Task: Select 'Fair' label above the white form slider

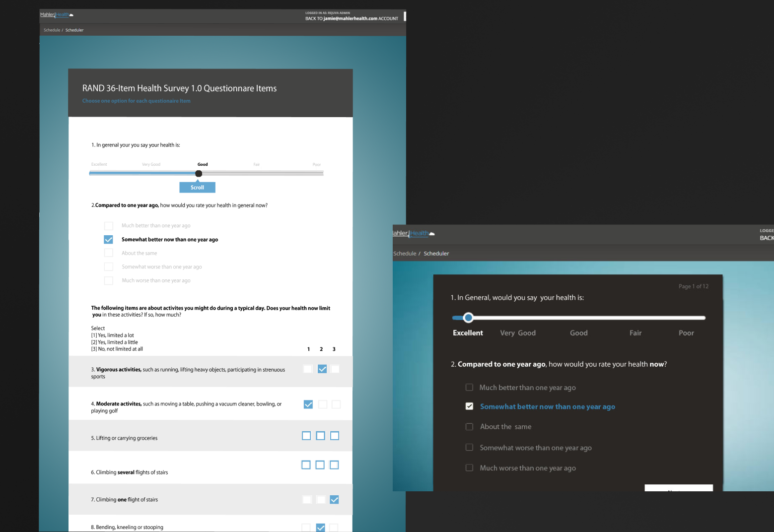Action: click(x=257, y=165)
